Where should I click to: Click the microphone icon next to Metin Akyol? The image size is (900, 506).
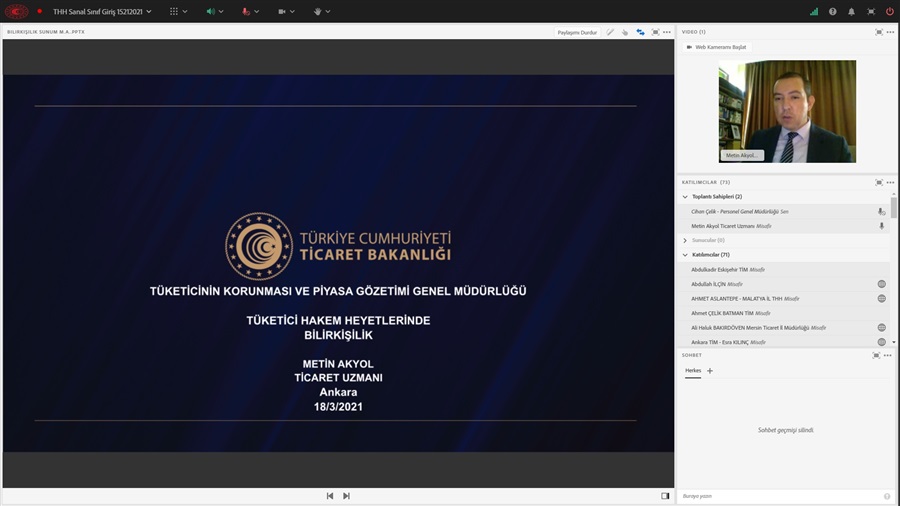(x=881, y=226)
